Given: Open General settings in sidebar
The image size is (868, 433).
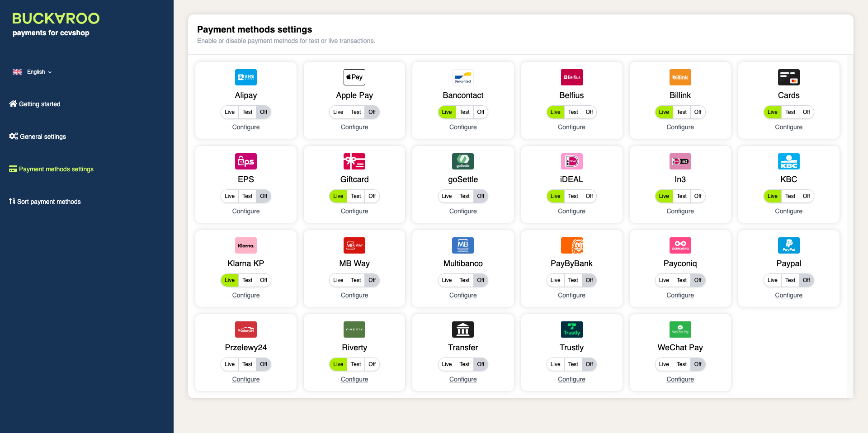Looking at the screenshot, I should (x=38, y=136).
